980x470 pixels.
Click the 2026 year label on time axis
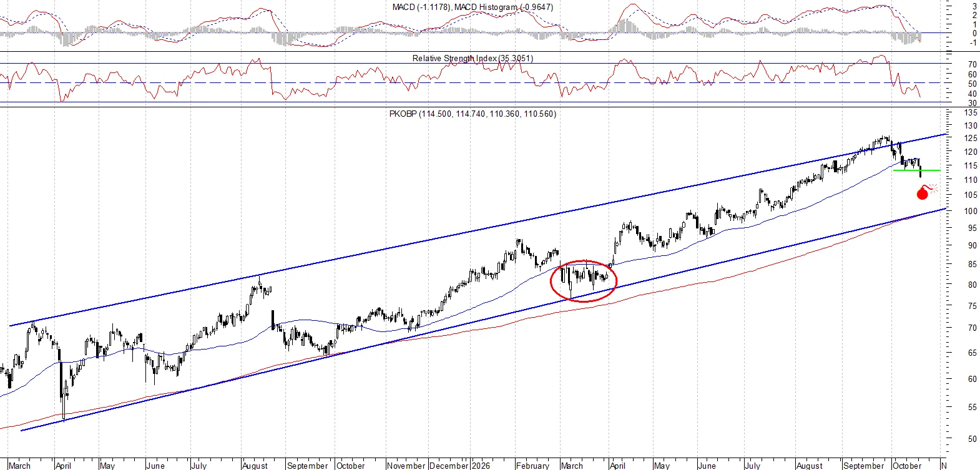pos(481,466)
